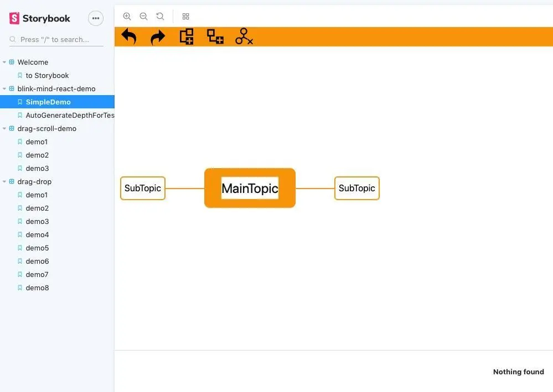The height and width of the screenshot is (392, 553).
Task: Select the Welcome group label
Action: (x=33, y=62)
